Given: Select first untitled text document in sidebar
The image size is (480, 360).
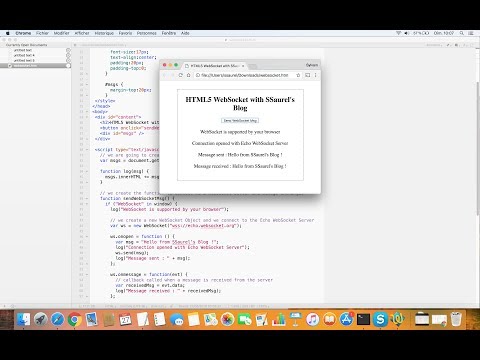Looking at the screenshot, I should point(35,50).
